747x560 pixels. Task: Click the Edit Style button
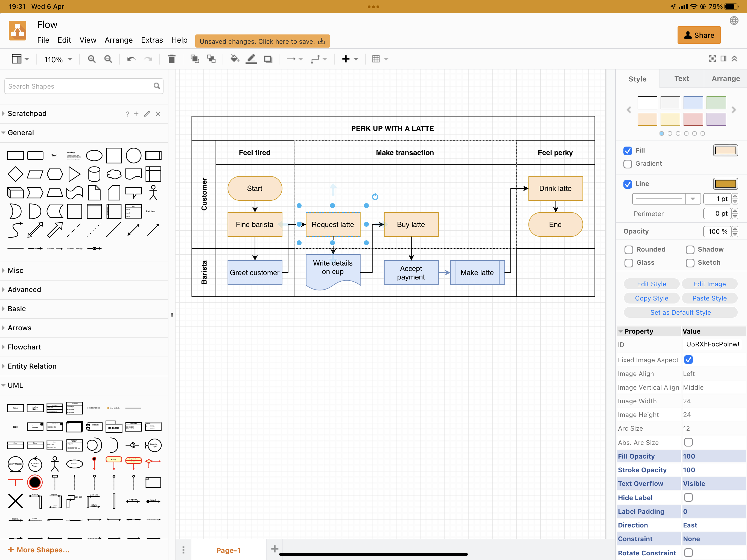click(x=651, y=284)
